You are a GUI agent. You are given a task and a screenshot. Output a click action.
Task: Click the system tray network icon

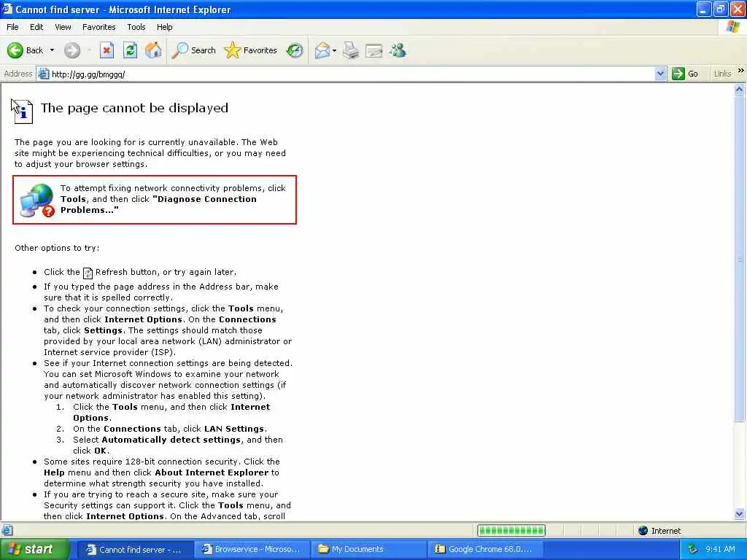pos(693,550)
